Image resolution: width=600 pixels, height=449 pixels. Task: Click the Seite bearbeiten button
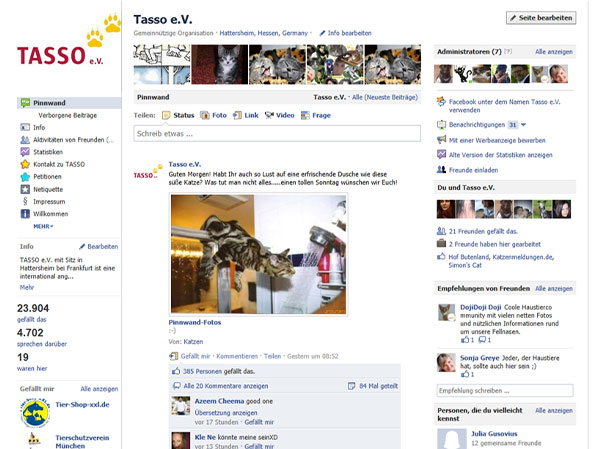pos(541,18)
